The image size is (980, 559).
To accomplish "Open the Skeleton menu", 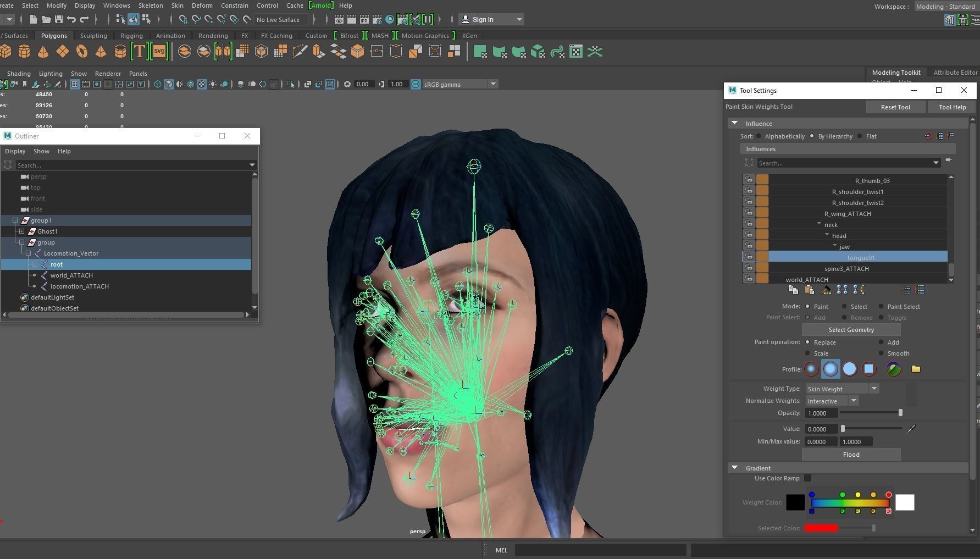I will pos(151,5).
